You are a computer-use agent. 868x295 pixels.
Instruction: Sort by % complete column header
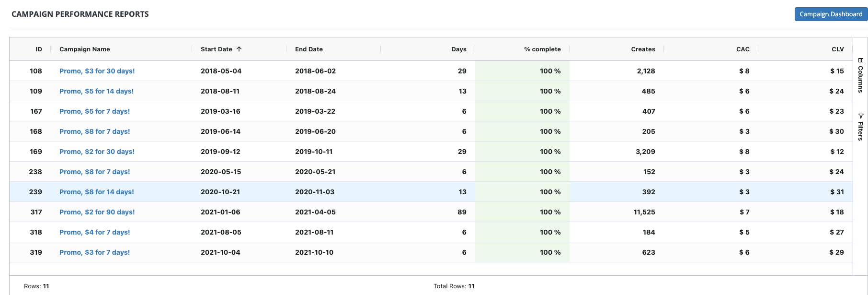pyautogui.click(x=542, y=49)
